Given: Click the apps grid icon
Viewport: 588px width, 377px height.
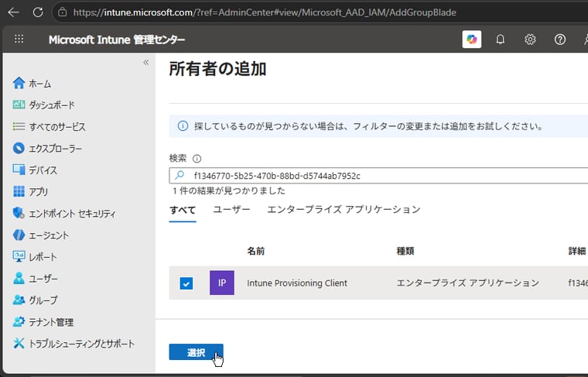Looking at the screenshot, I should coord(19,191).
